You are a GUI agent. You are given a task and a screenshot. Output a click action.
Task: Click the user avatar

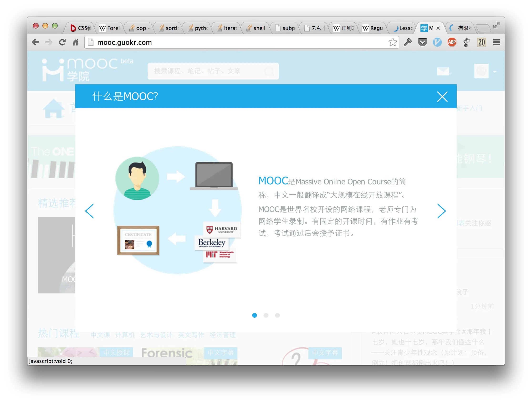481,71
